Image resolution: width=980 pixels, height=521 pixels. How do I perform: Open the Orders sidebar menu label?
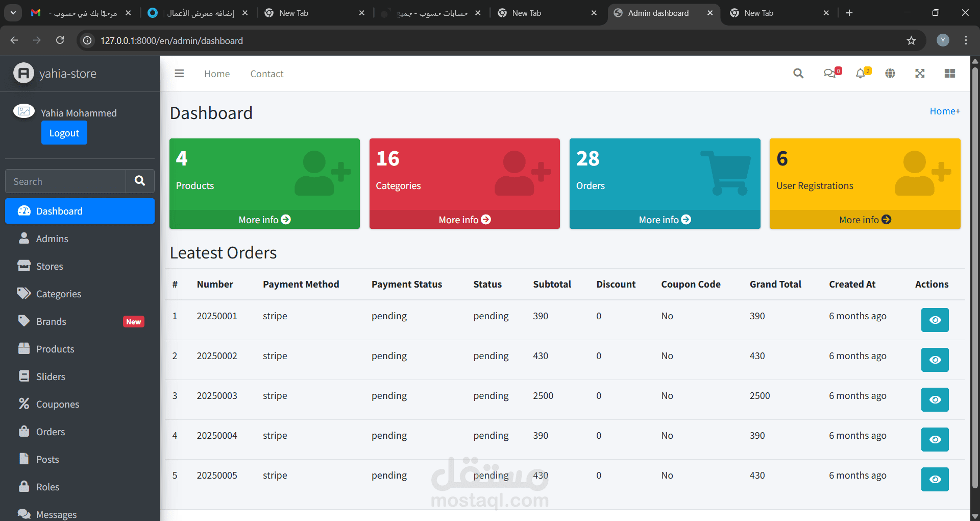pos(51,432)
